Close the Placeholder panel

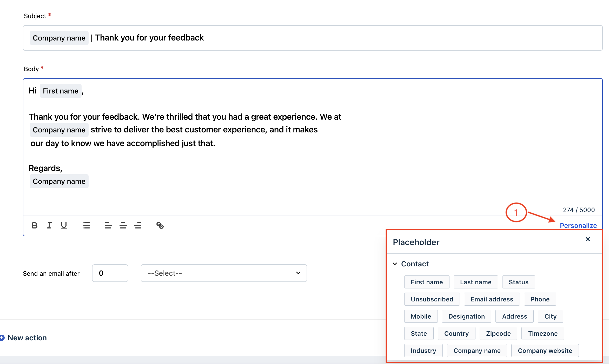point(588,239)
